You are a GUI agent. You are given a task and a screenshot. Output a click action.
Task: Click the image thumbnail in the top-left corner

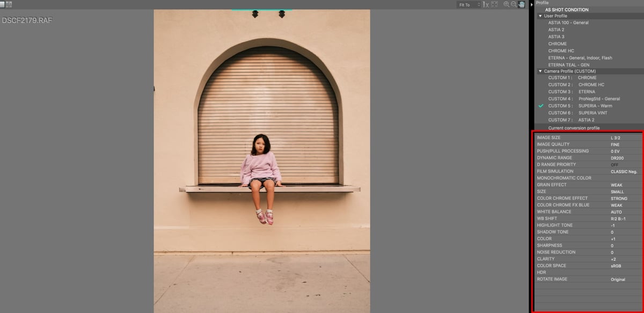click(x=2, y=4)
